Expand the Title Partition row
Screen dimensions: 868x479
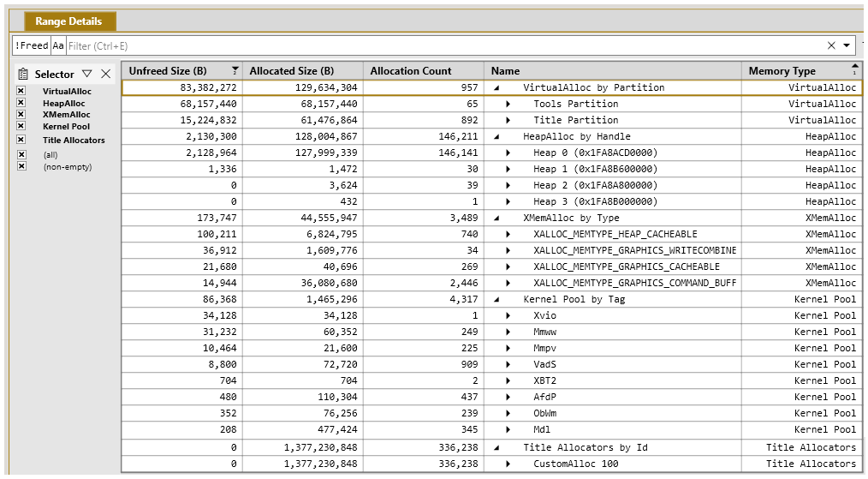pyautogui.click(x=508, y=120)
